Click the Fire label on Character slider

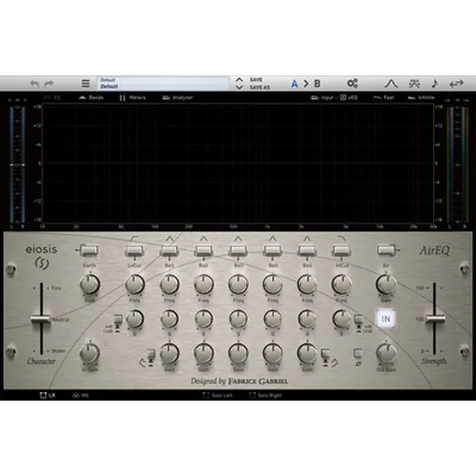pos(56,288)
